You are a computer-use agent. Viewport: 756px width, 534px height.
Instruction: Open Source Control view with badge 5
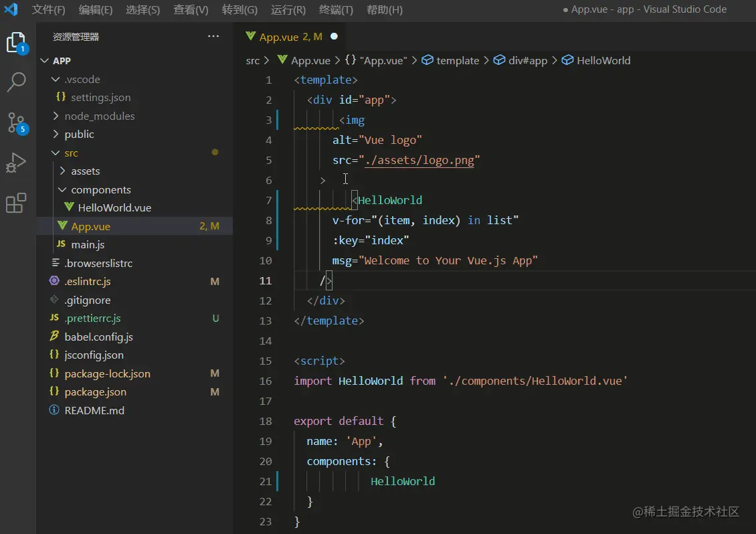click(17, 123)
